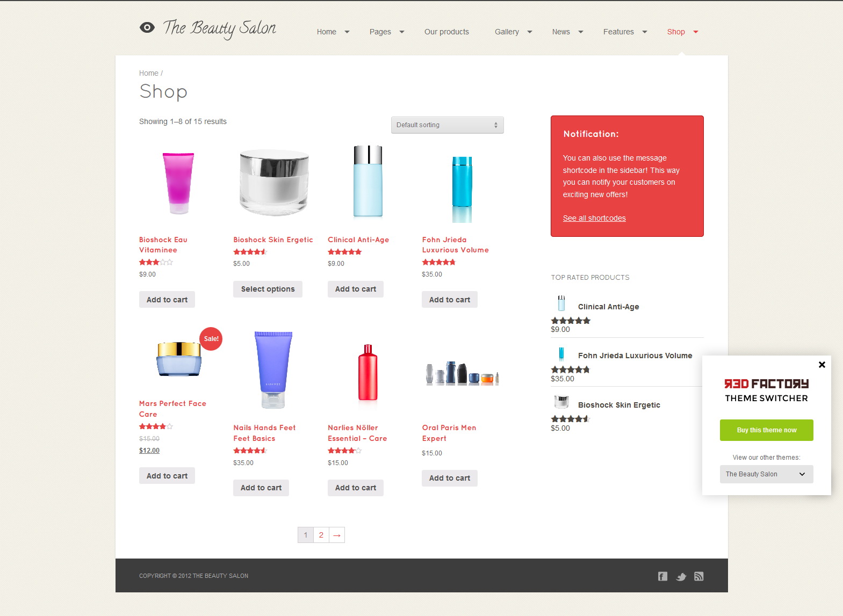
Task: Add Oral Paris Men Expert to cart
Action: click(450, 478)
